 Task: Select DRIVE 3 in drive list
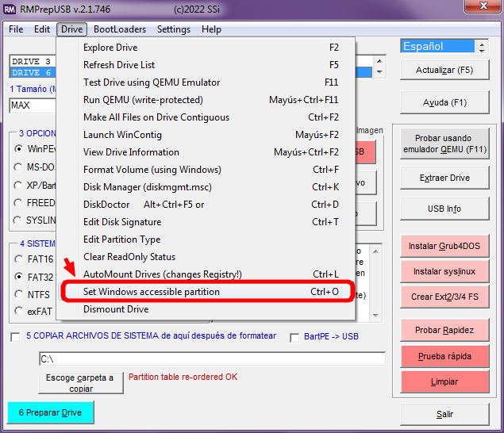pyautogui.click(x=33, y=61)
